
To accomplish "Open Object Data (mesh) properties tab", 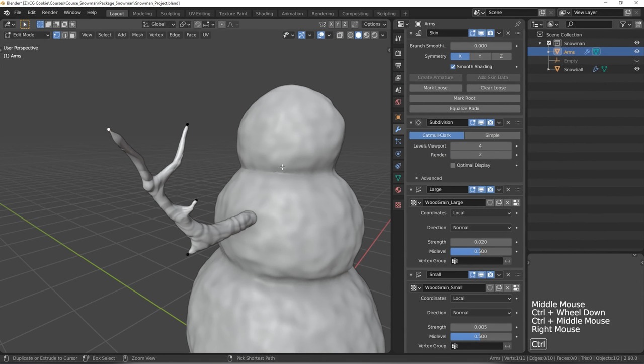I will pos(398,178).
